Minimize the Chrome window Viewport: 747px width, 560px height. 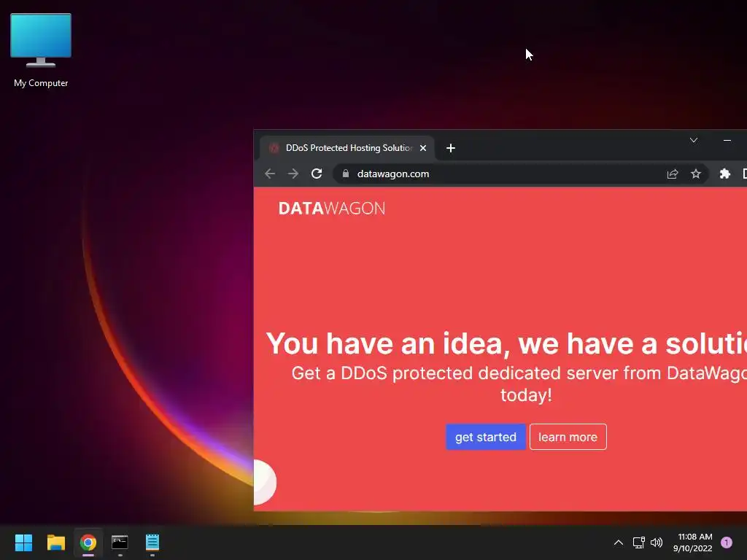coord(727,140)
